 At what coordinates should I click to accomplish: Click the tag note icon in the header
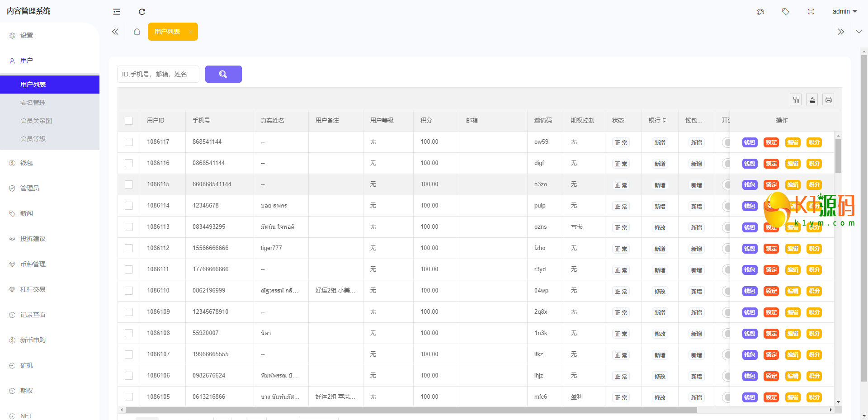(786, 12)
